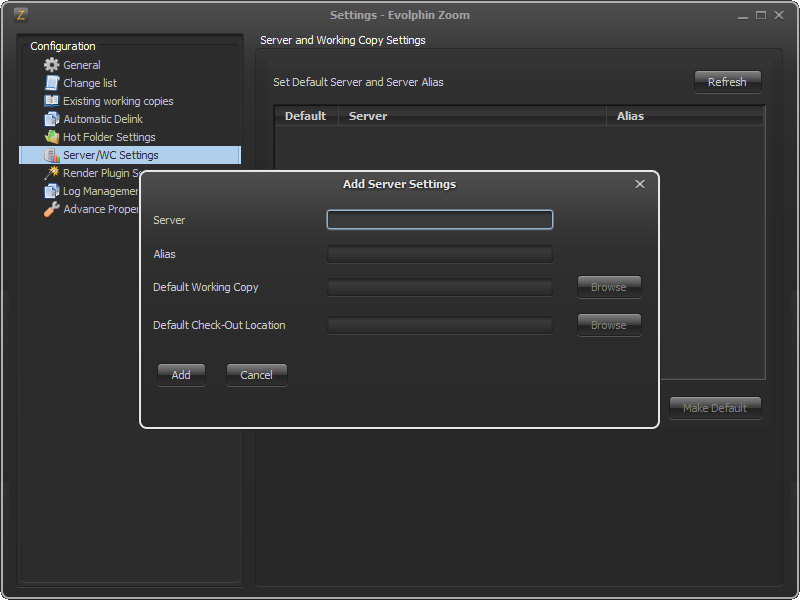
Task: Click the Advance Properties wrench icon
Action: coord(52,209)
